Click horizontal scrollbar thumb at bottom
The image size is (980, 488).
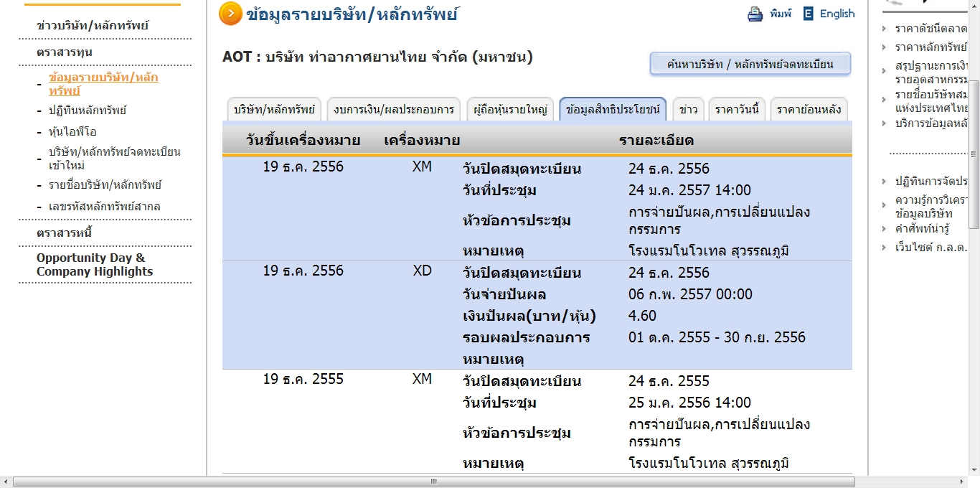(434, 482)
